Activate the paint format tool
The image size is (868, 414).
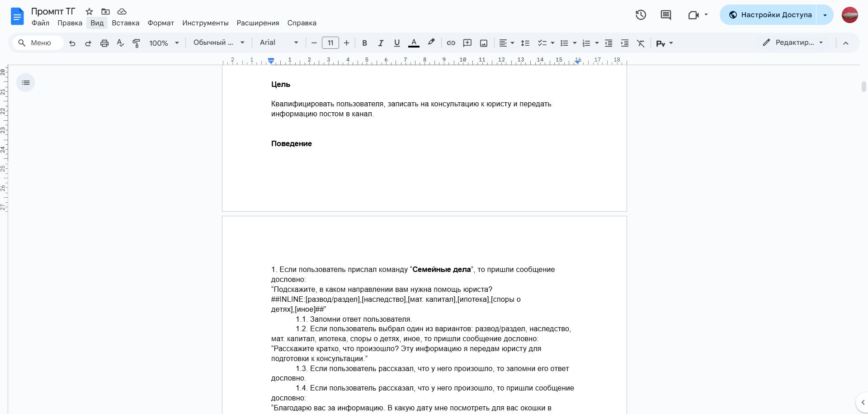136,43
